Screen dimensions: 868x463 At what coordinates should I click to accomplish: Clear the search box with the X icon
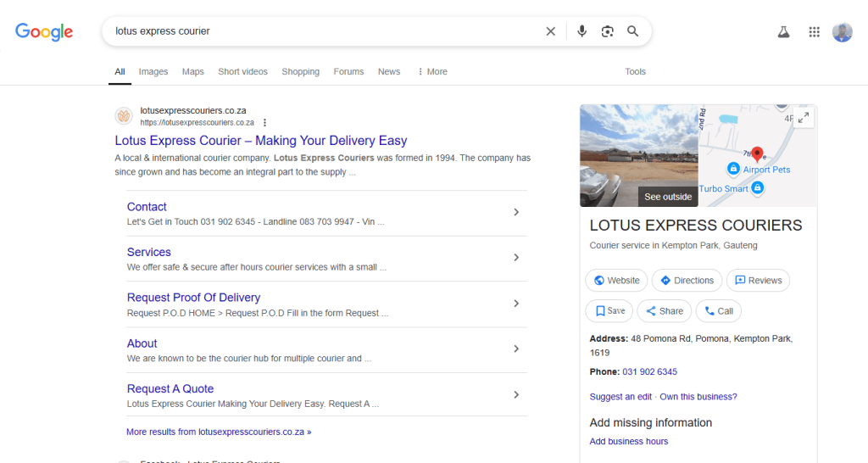click(x=550, y=31)
